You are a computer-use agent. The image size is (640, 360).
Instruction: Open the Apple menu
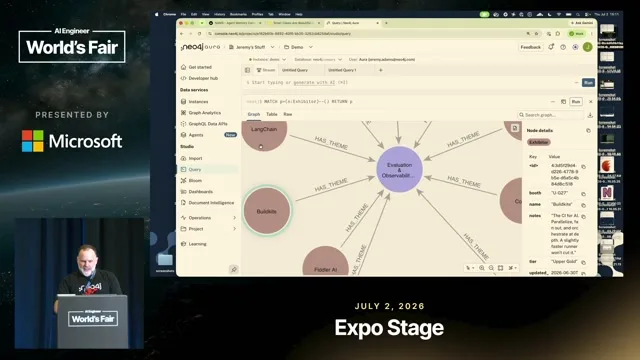pos(157,14)
